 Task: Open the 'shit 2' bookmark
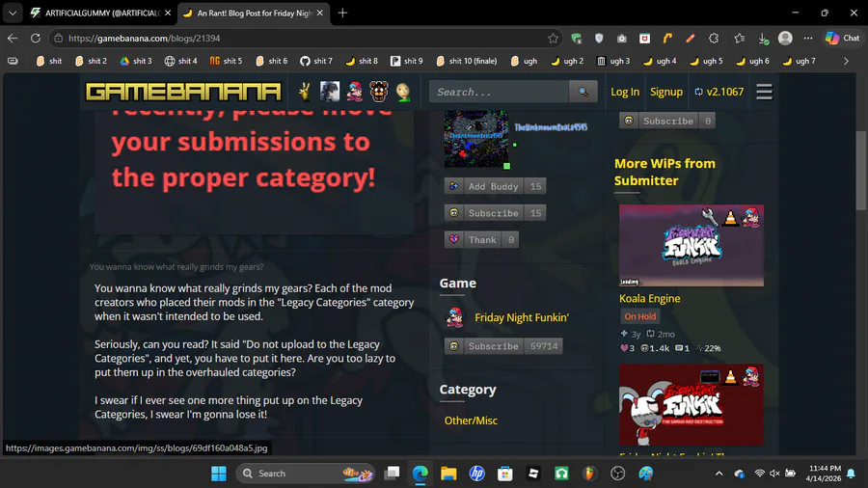pos(91,61)
